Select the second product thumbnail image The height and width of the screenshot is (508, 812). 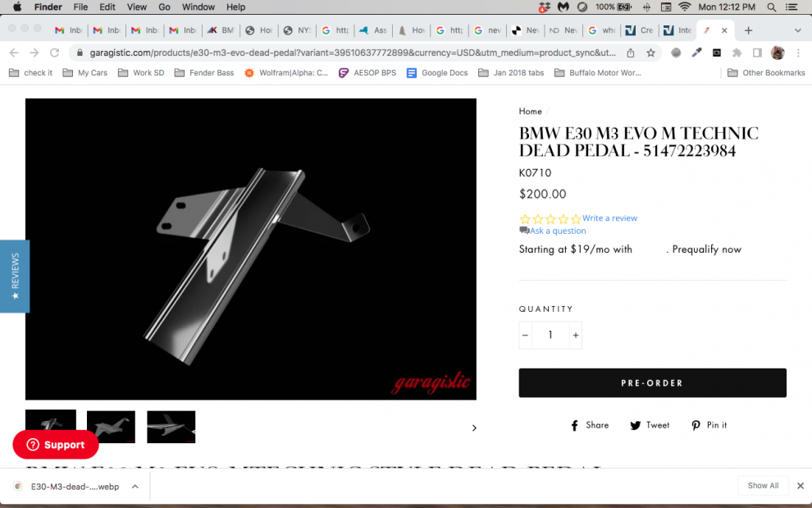pyautogui.click(x=111, y=427)
